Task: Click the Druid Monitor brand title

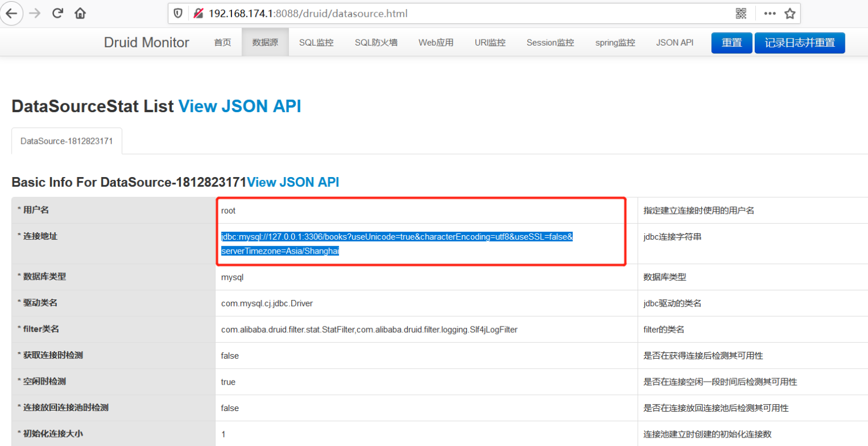Action: pyautogui.click(x=146, y=42)
